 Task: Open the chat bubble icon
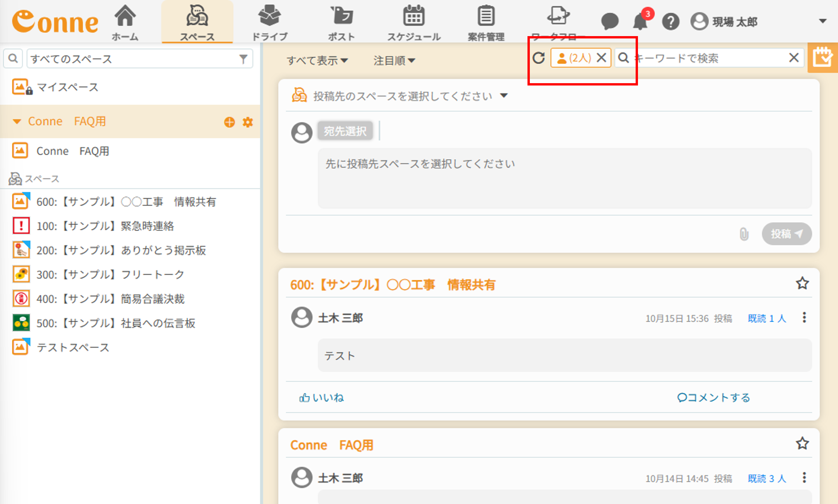tap(609, 22)
